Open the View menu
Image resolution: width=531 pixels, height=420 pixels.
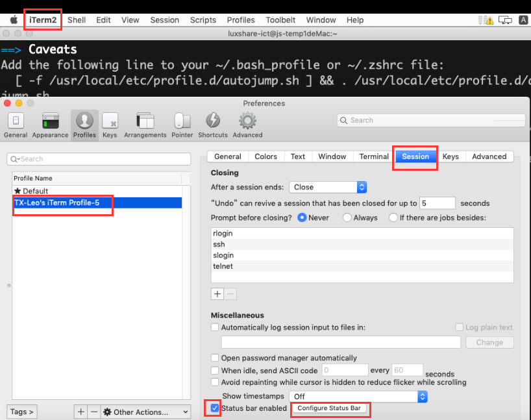pyautogui.click(x=130, y=20)
